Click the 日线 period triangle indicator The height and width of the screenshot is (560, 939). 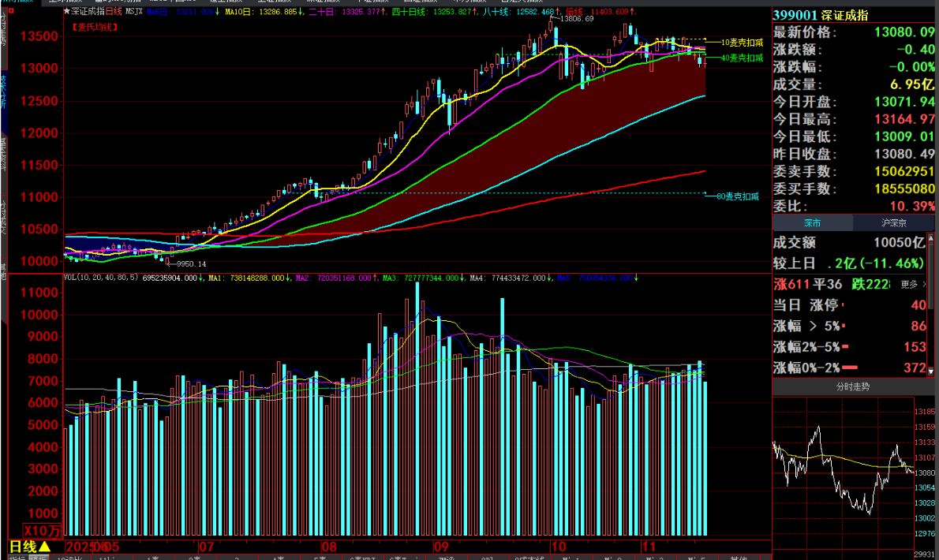tap(44, 547)
